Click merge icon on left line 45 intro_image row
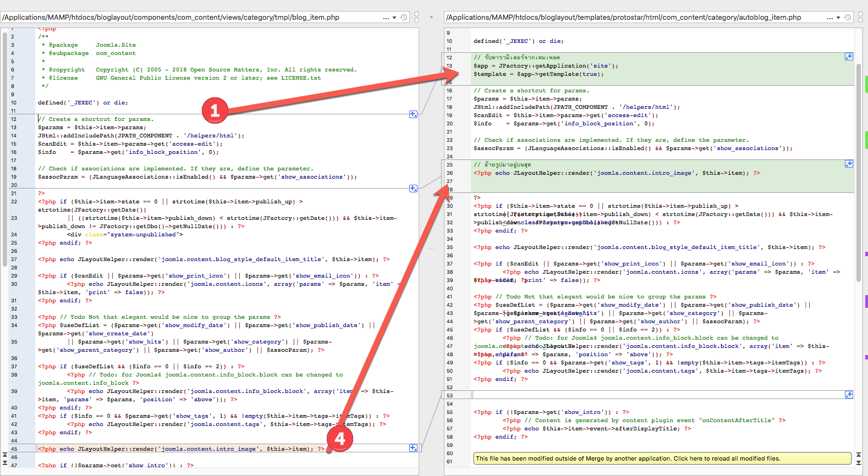868x476 pixels. (414, 449)
